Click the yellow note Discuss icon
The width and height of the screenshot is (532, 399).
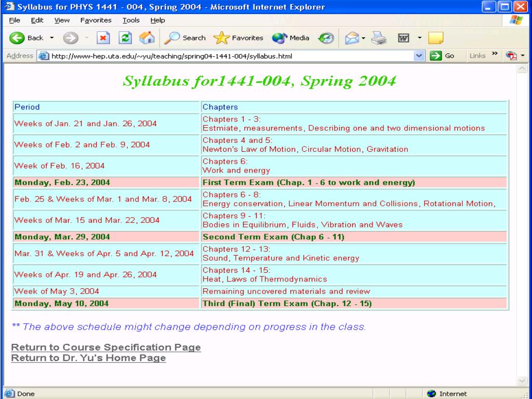436,38
